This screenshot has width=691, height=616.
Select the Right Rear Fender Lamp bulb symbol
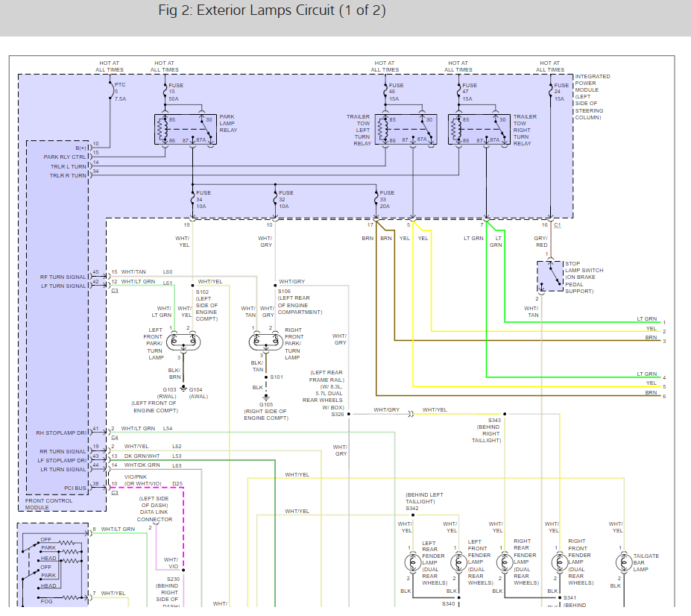pyautogui.click(x=505, y=562)
